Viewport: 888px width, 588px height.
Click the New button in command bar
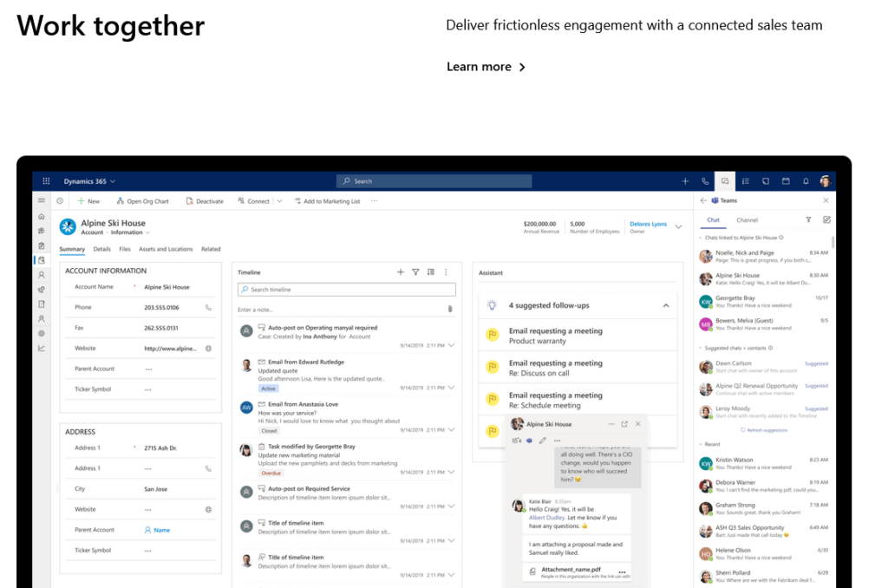88,201
